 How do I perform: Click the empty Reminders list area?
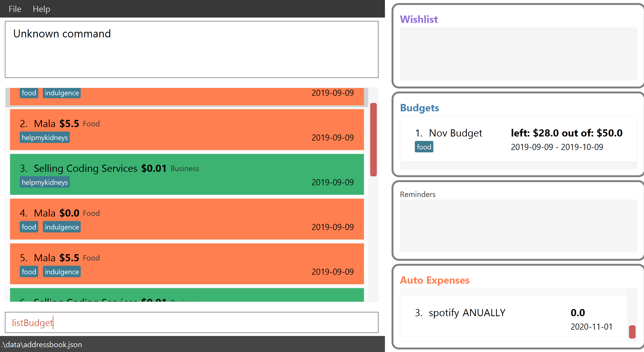point(518,226)
